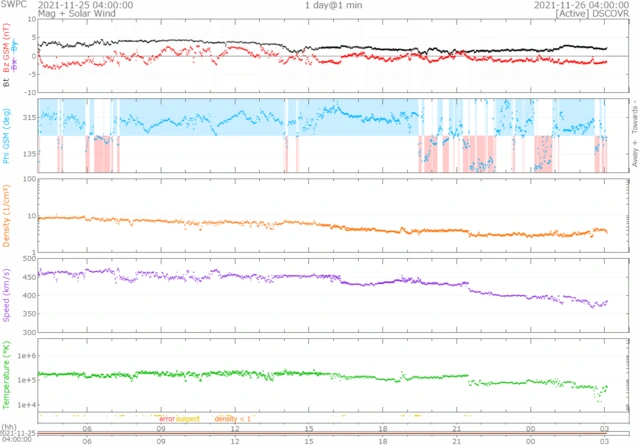Viewport: 640px width, 445px height.
Task: Select the orange Density axis label
Action: pyautogui.click(x=8, y=213)
